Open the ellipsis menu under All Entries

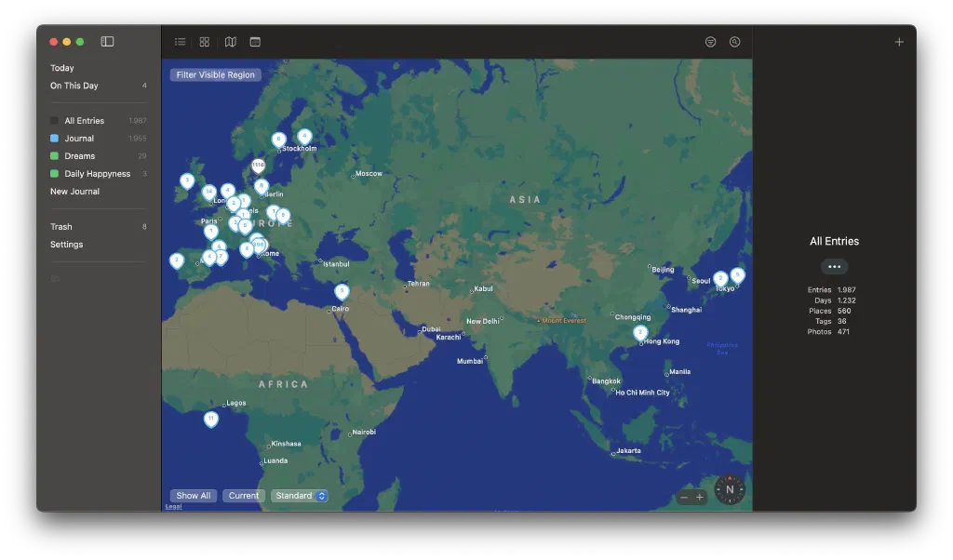834,267
